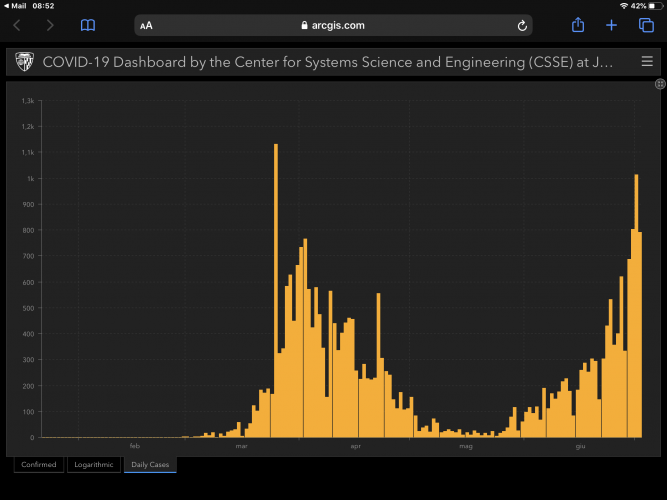Image resolution: width=667 pixels, height=500 pixels.
Task: Return to Mail app via back link
Action: (16, 6)
